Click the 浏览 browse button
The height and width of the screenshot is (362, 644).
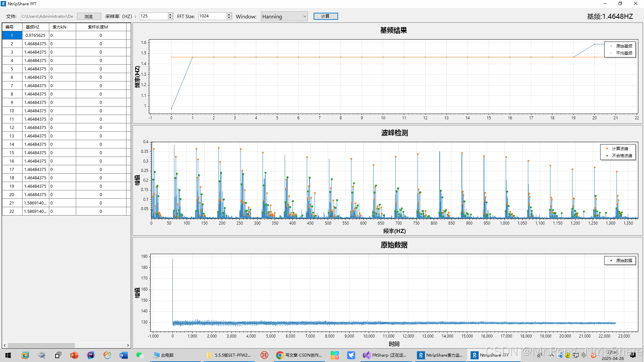pyautogui.click(x=89, y=16)
